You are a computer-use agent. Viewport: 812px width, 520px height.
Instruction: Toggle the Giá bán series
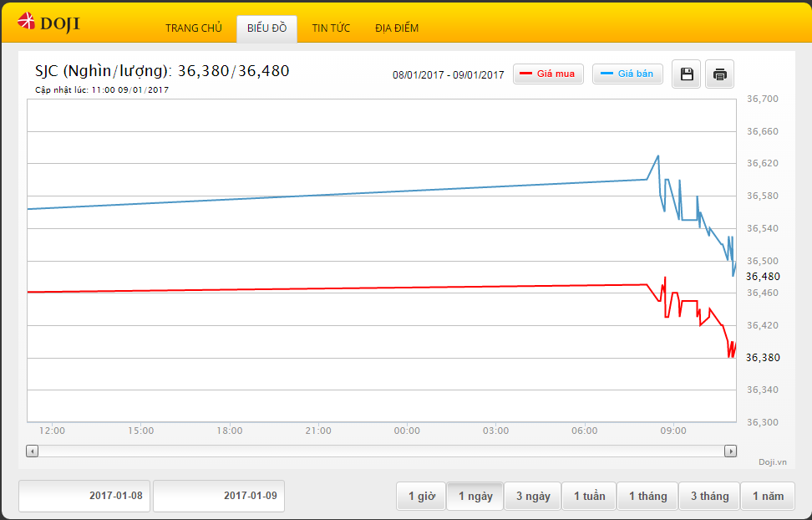pos(627,74)
